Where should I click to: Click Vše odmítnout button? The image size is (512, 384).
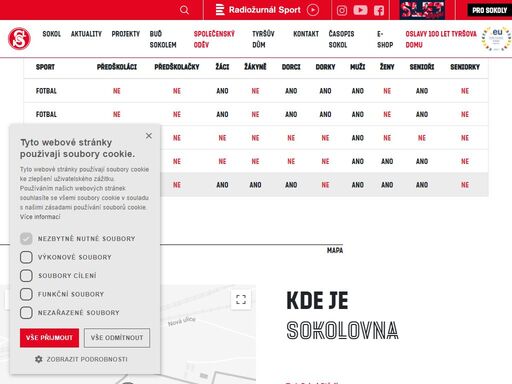click(x=117, y=338)
